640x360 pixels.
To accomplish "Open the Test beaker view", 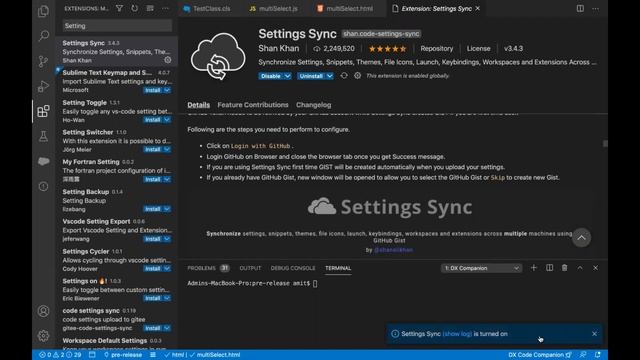I will point(43,136).
